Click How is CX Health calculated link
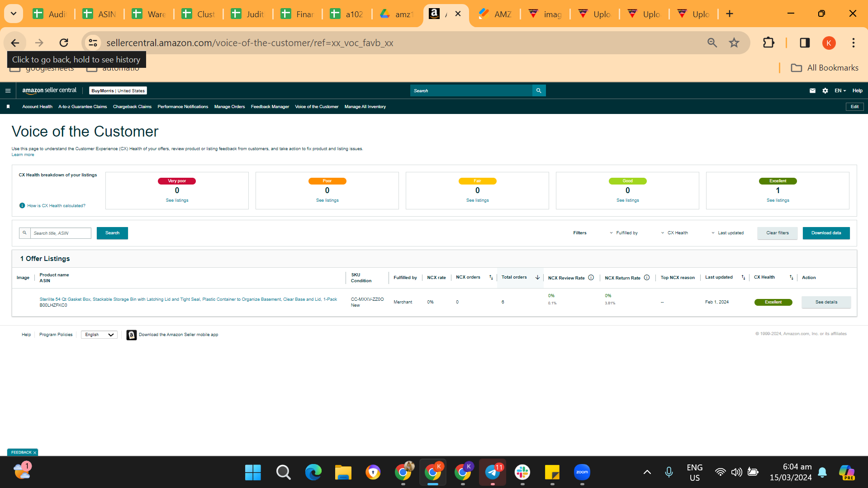The image size is (868, 488). 56,206
